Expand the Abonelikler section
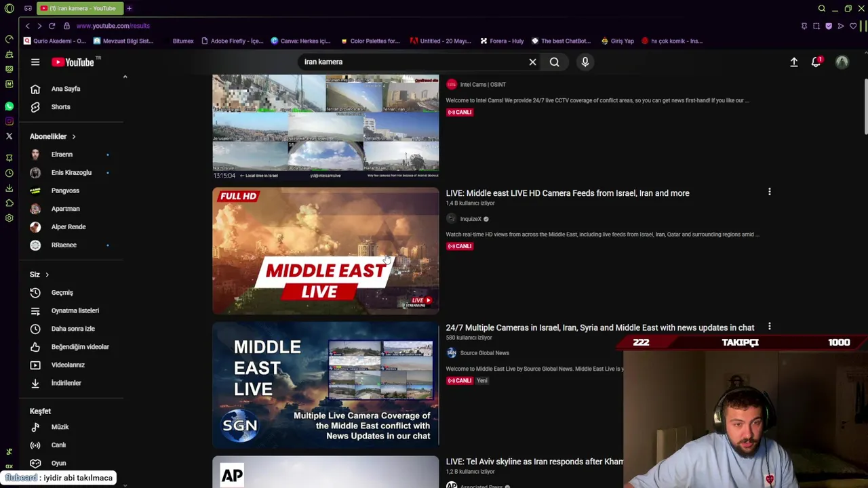Viewport: 868px width, 488px height. (53, 137)
